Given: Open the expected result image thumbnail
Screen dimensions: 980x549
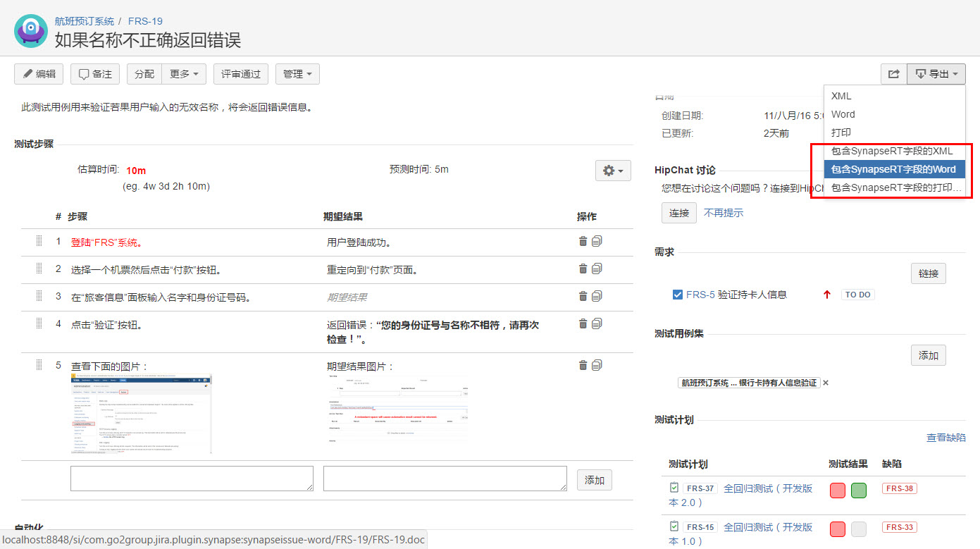Looking at the screenshot, I should click(397, 409).
